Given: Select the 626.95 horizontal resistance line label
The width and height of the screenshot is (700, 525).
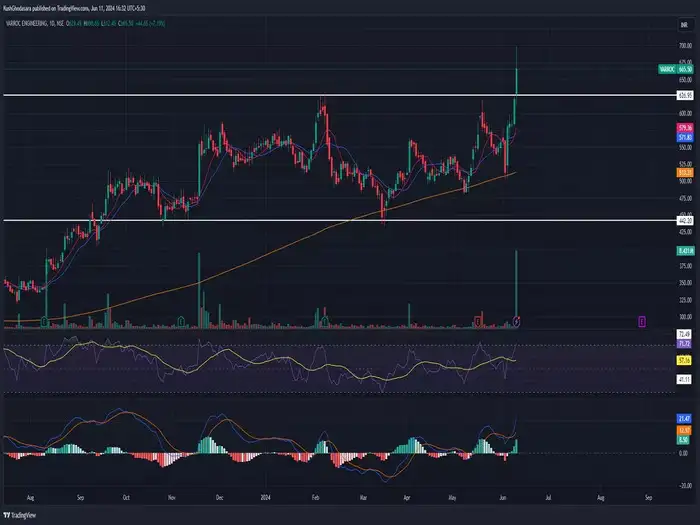Looking at the screenshot, I should point(686,95).
